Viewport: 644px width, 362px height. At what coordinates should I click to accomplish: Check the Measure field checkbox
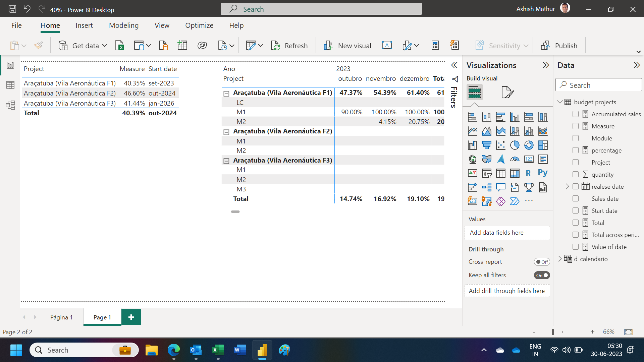point(576,126)
